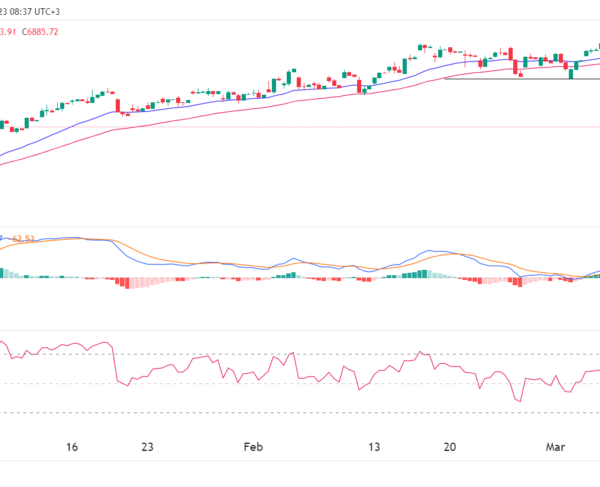The image size is (600, 487).
Task: Click the date label 13 on time axis
Action: [374, 447]
